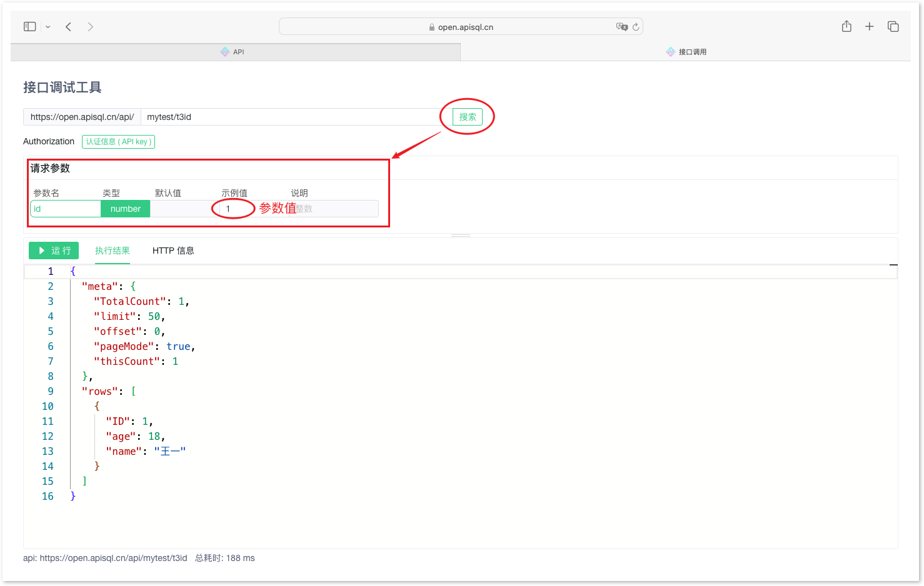Click the 接口调试工具 page heading
Screen dimensions: 924x586
tap(63, 87)
